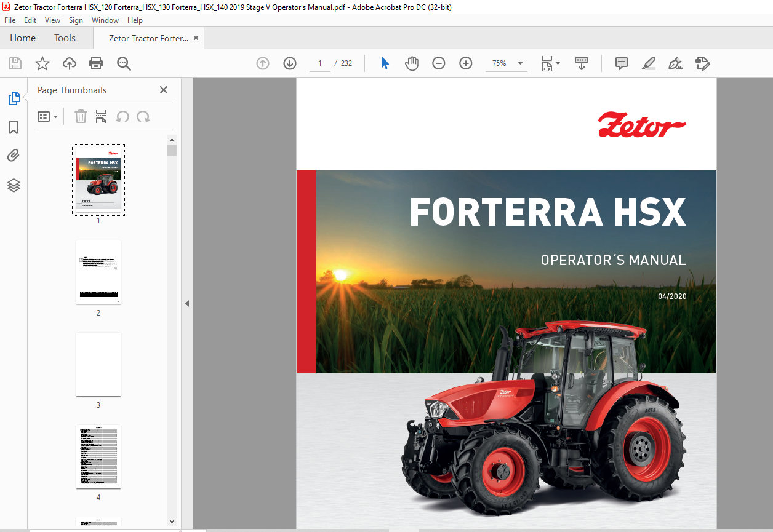Click thumbnails scrollbar down arrow
This screenshot has width=773, height=532.
(x=172, y=522)
